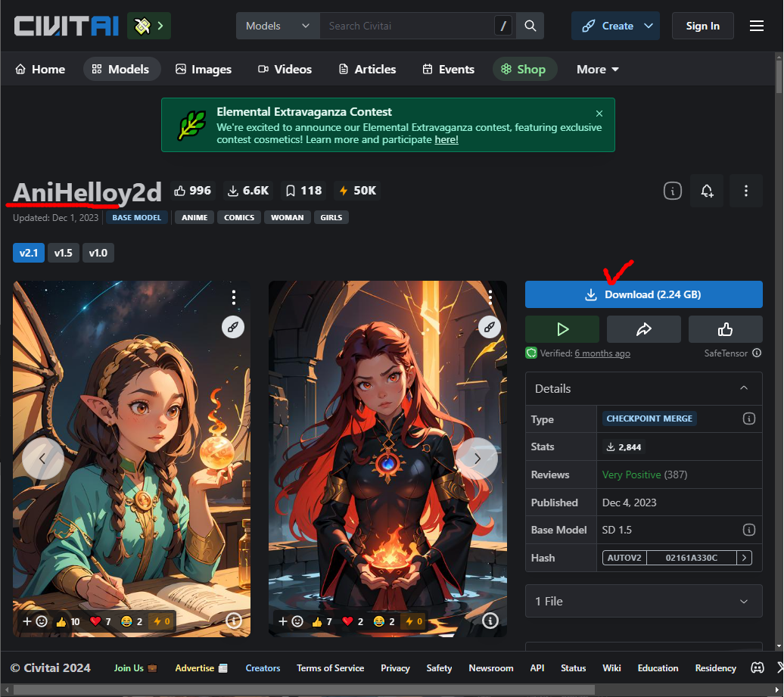Click previous image carousel arrow

43,459
